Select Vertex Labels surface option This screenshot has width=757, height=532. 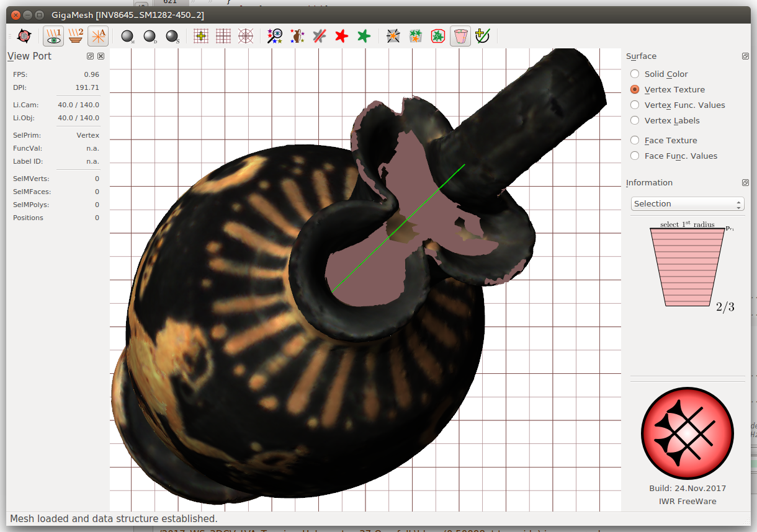pos(665,120)
